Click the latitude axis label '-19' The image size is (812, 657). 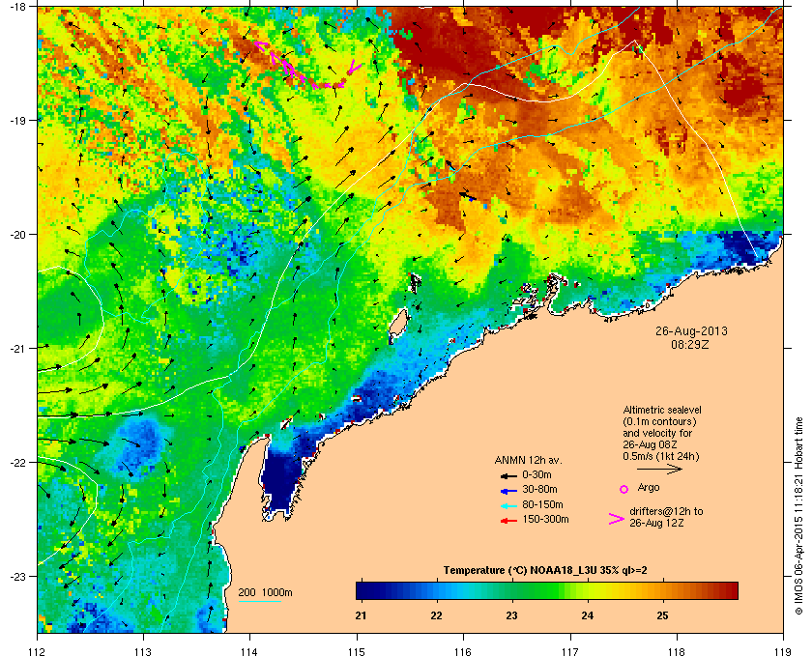point(17,120)
